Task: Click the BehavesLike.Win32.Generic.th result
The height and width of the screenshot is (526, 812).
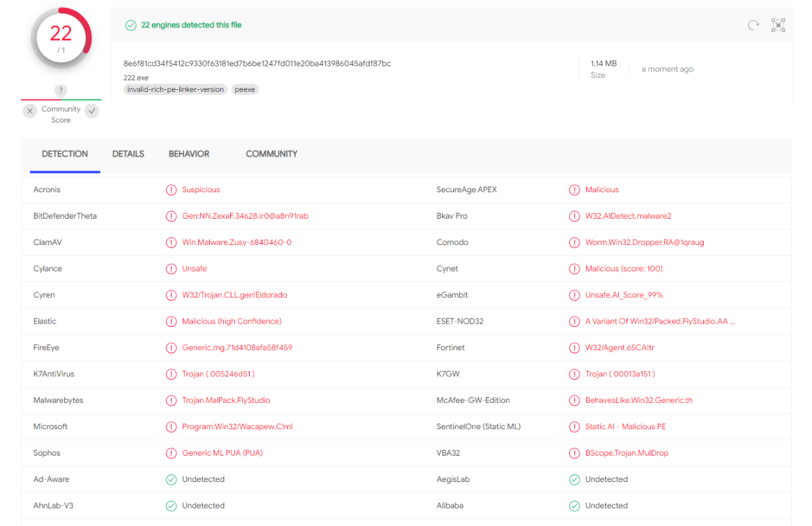Action: tap(639, 401)
